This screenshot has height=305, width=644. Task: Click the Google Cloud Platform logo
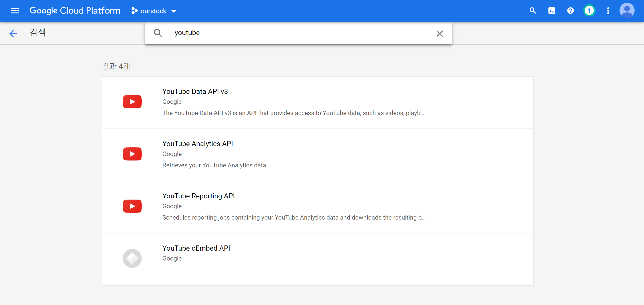[x=75, y=11]
